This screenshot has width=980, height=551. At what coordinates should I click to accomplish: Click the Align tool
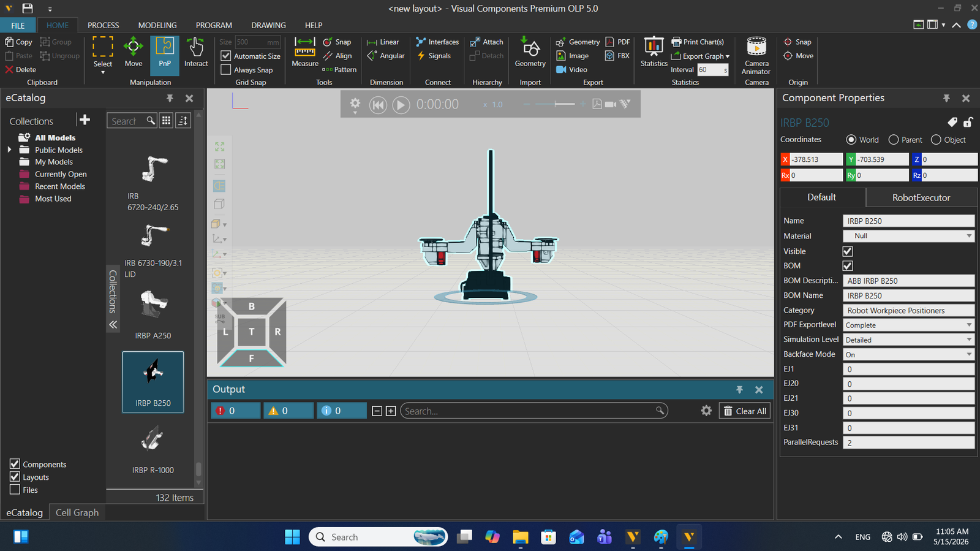(337, 56)
